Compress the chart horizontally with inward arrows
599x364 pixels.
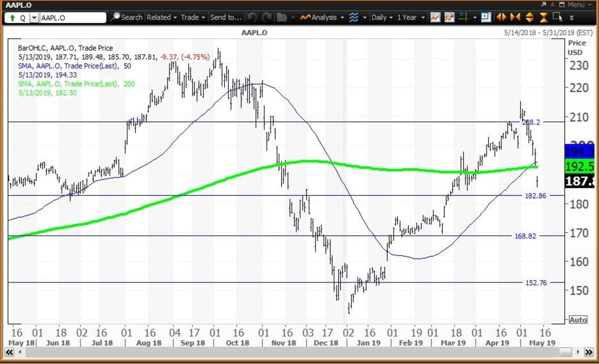pos(516,17)
